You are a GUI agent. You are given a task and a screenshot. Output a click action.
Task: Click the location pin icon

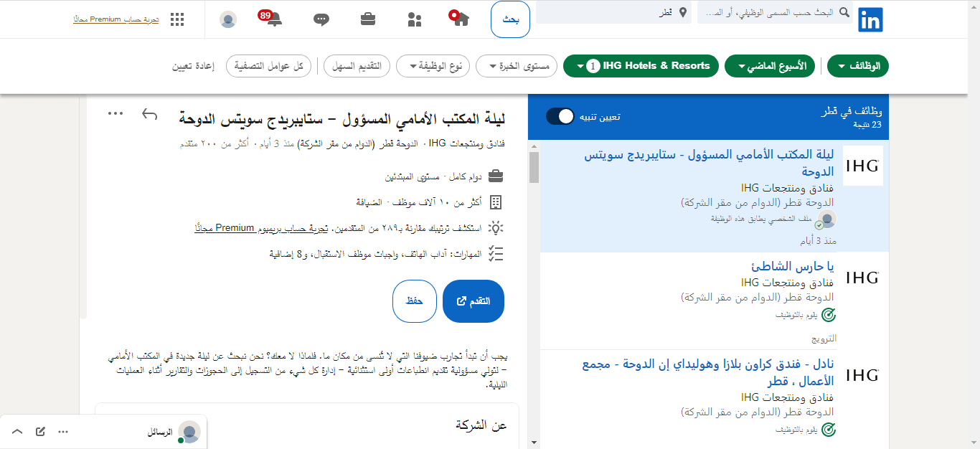tap(682, 13)
